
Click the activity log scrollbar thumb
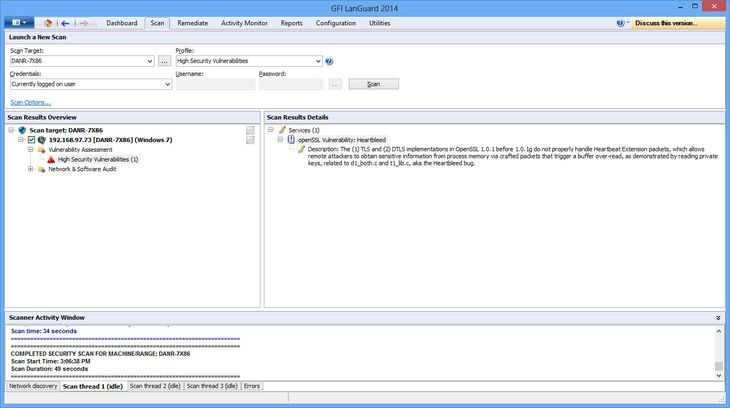719,366
